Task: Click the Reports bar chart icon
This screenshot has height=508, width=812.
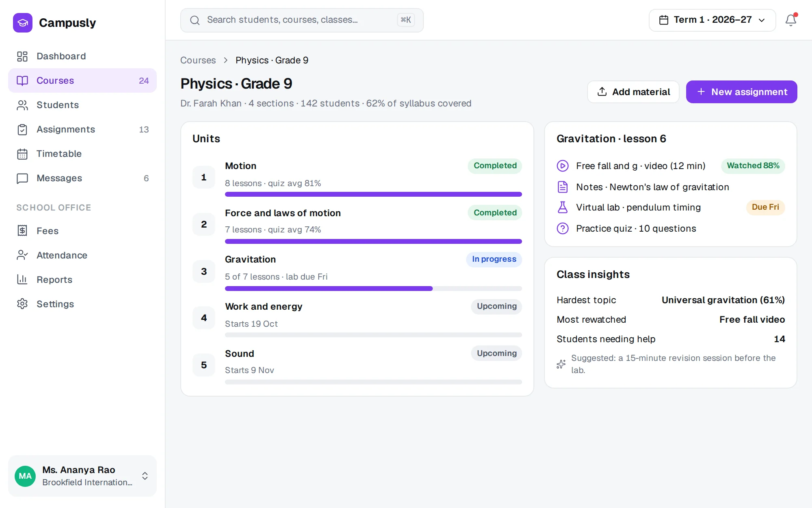Action: (x=22, y=280)
